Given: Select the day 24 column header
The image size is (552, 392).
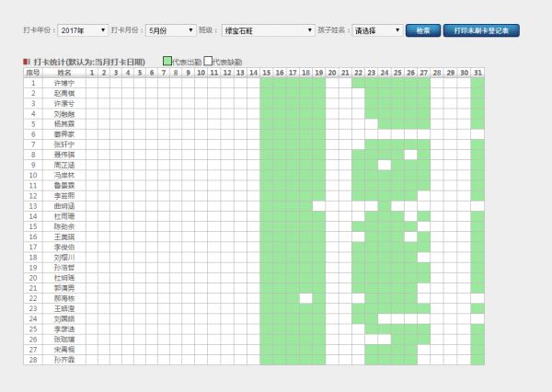Looking at the screenshot, I should (x=385, y=73).
